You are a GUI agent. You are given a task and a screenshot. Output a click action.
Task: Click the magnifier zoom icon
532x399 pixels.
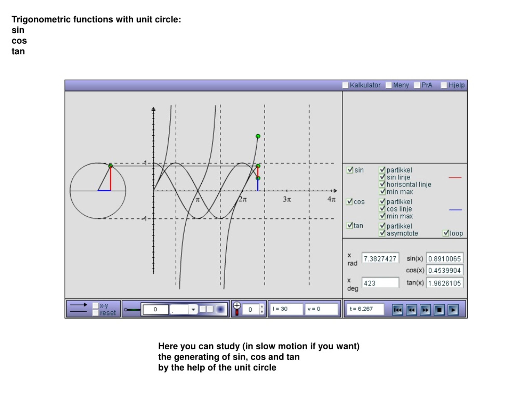point(237,309)
